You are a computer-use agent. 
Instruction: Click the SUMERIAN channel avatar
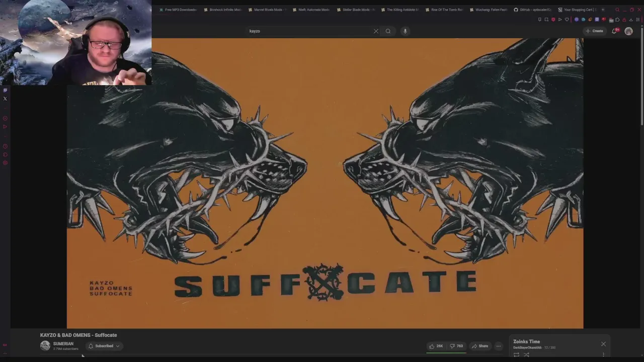(x=45, y=345)
